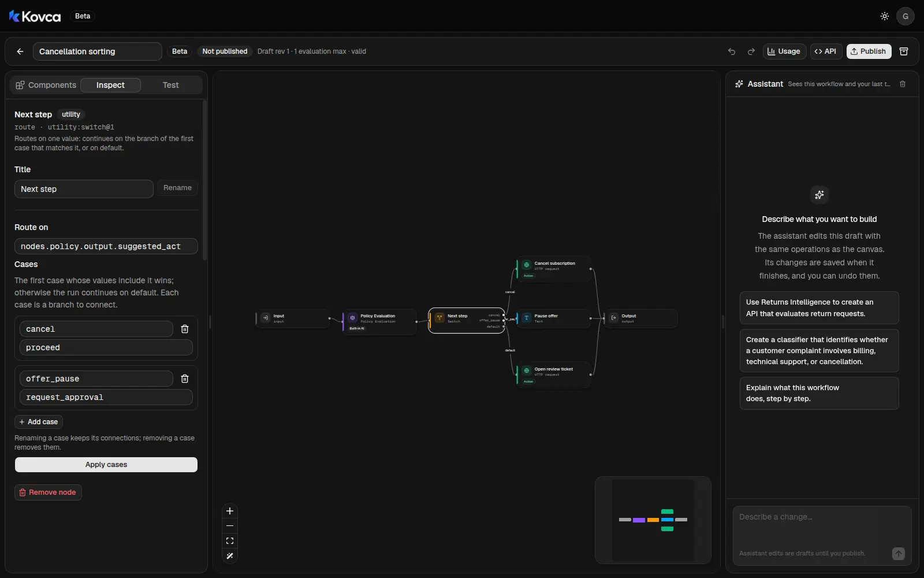This screenshot has height=578, width=924.
Task: Undo the last change
Action: [x=732, y=51]
